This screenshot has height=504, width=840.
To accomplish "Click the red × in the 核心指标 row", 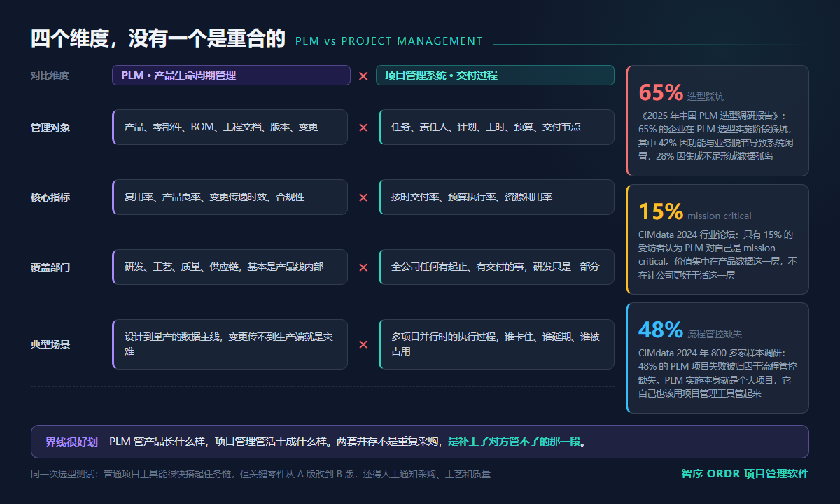I will click(363, 197).
